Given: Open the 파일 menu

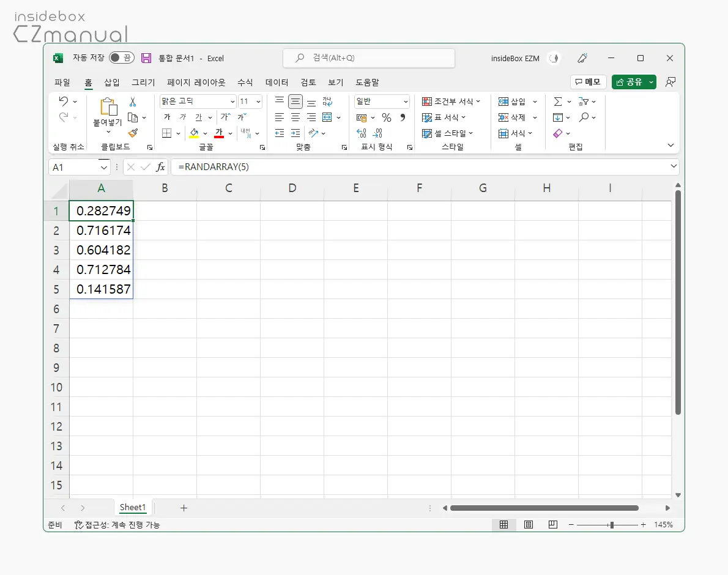Looking at the screenshot, I should pos(62,82).
